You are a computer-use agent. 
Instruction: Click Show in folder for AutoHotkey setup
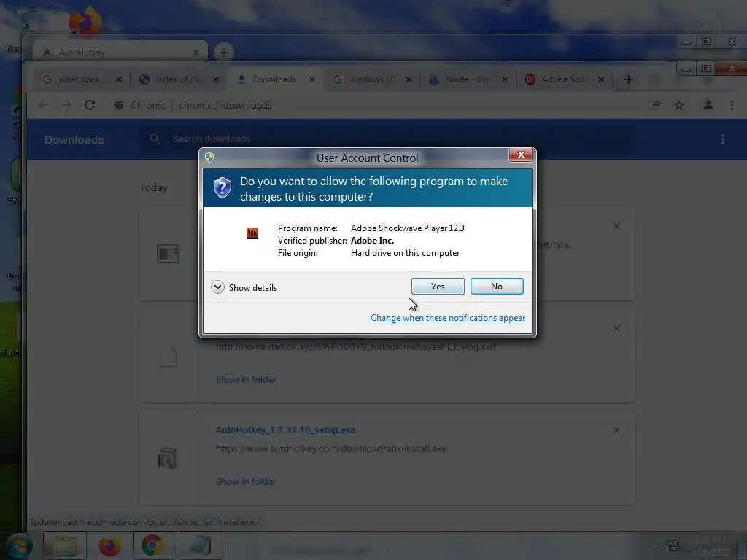(x=246, y=481)
